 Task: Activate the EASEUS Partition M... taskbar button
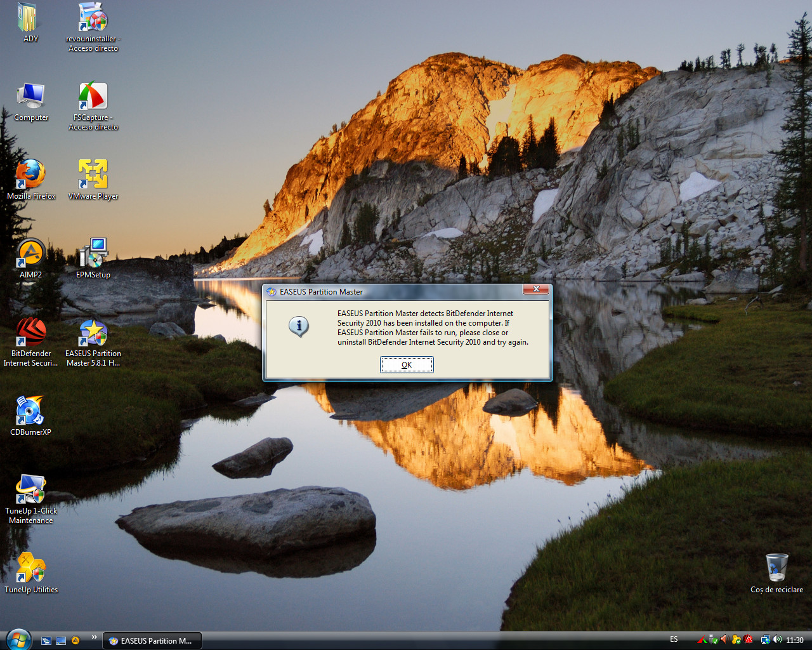point(152,640)
